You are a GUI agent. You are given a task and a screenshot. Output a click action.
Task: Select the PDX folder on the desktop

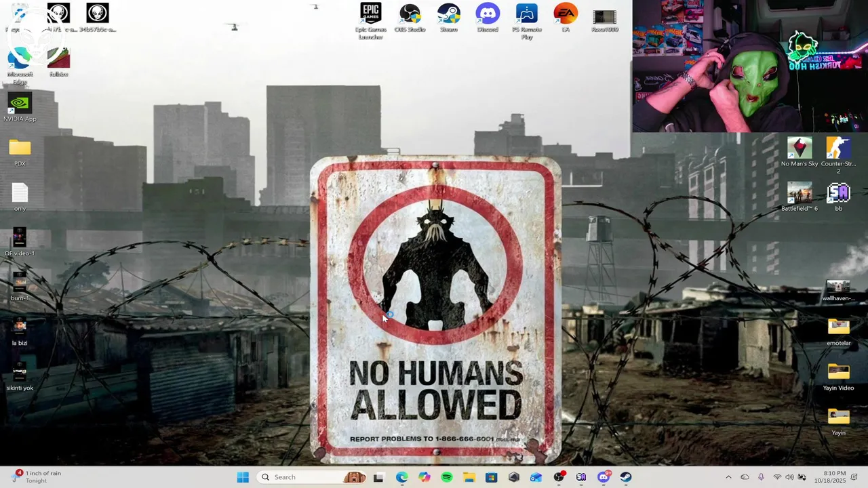[20, 152]
